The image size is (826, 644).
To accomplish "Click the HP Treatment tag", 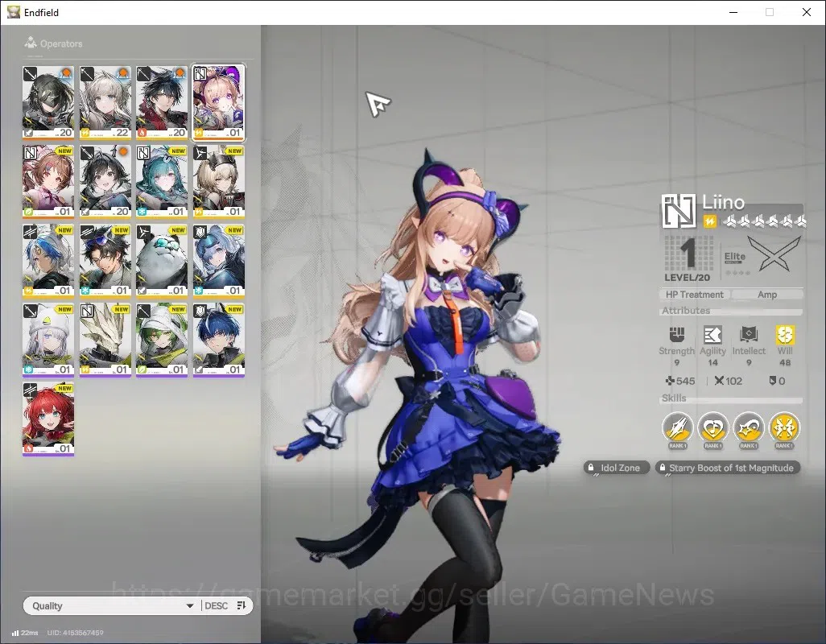I will (x=694, y=295).
